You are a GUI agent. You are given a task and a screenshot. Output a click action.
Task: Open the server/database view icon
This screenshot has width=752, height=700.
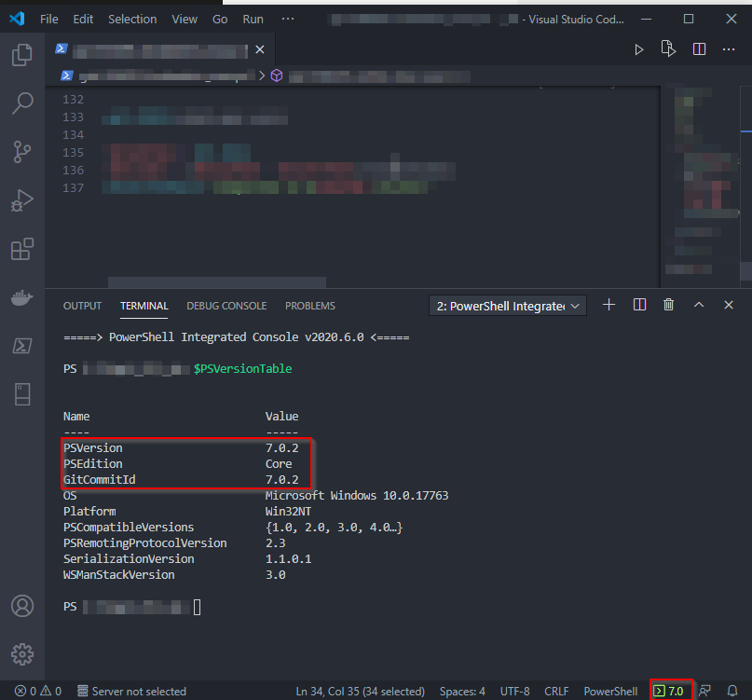coord(22,394)
